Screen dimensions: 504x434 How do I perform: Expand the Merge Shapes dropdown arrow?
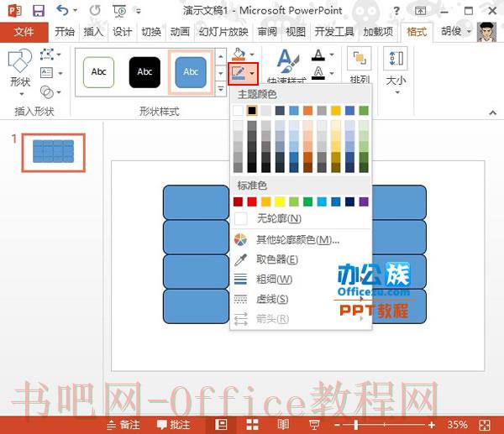click(x=59, y=92)
